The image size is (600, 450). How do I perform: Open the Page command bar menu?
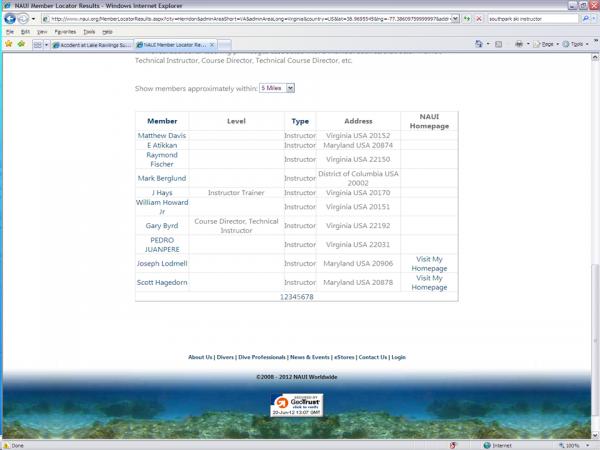[x=546, y=44]
